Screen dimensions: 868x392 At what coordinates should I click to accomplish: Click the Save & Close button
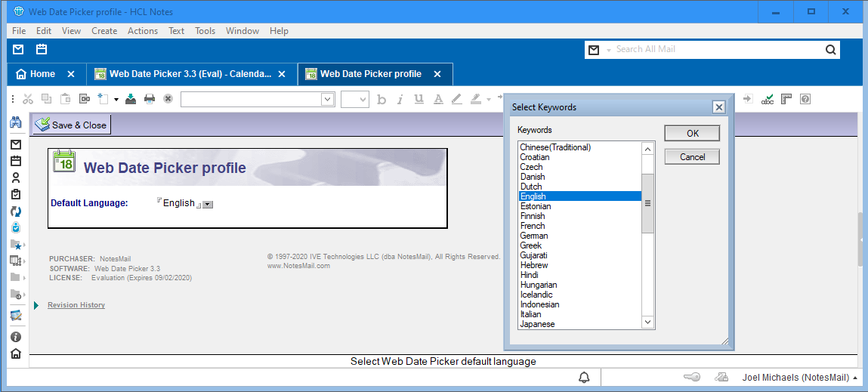pyautogui.click(x=72, y=125)
